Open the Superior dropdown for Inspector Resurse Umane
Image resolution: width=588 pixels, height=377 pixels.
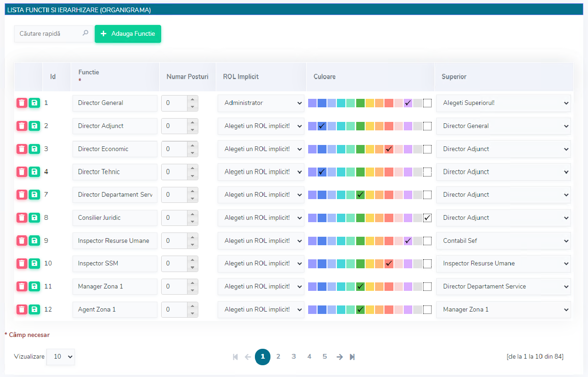pyautogui.click(x=504, y=241)
